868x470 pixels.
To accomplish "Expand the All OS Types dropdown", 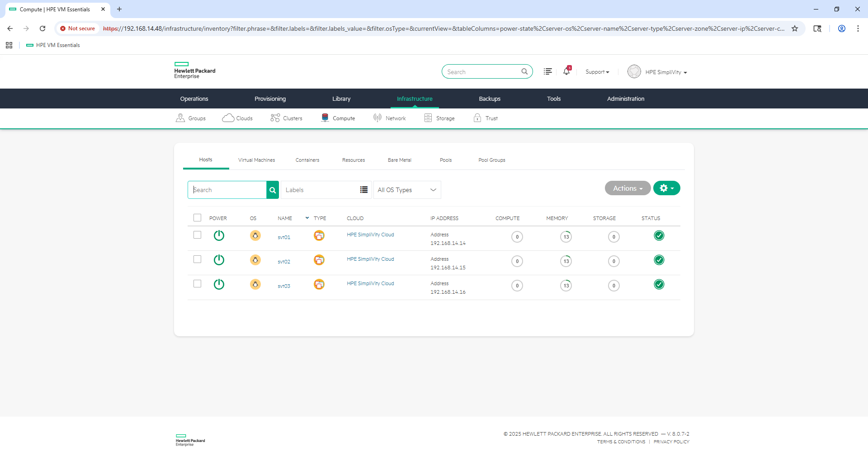I will [x=407, y=190].
